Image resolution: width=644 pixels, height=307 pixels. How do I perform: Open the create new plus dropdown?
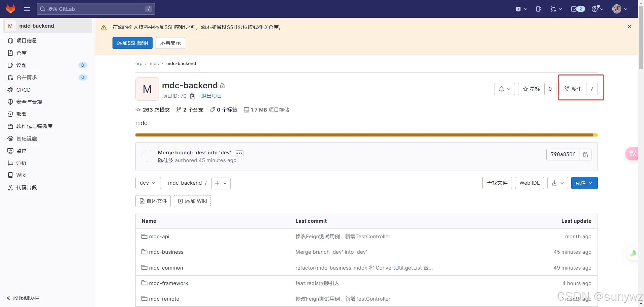coord(521,9)
